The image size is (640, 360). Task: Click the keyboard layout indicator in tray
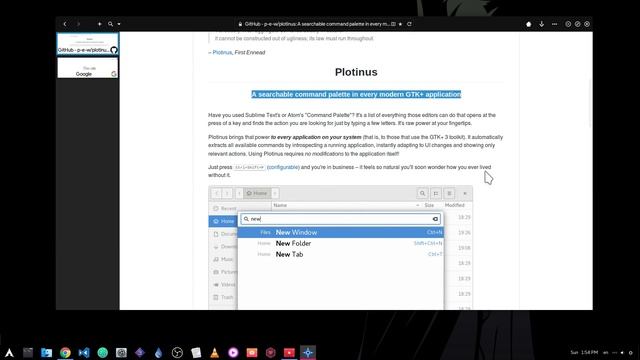[606, 352]
